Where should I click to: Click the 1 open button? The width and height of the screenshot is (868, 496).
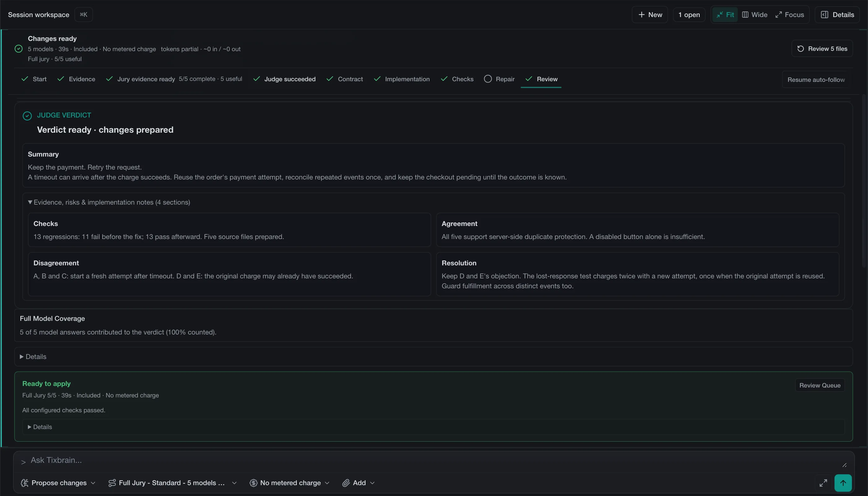[x=689, y=15]
